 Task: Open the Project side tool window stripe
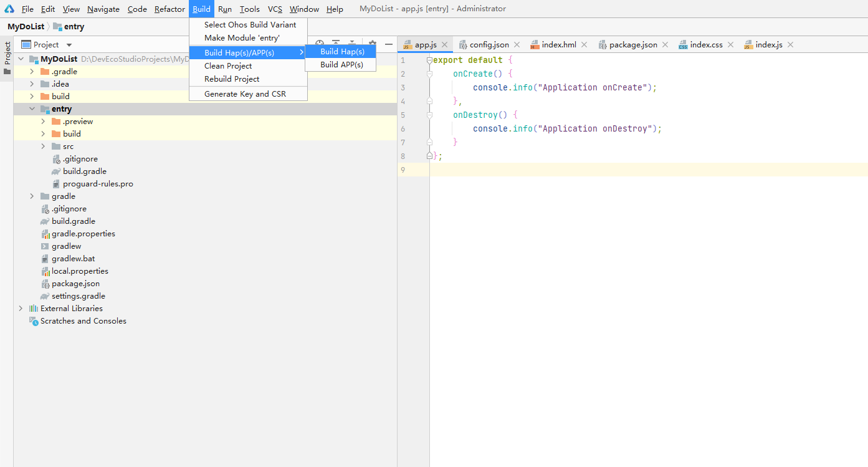pos(7,58)
